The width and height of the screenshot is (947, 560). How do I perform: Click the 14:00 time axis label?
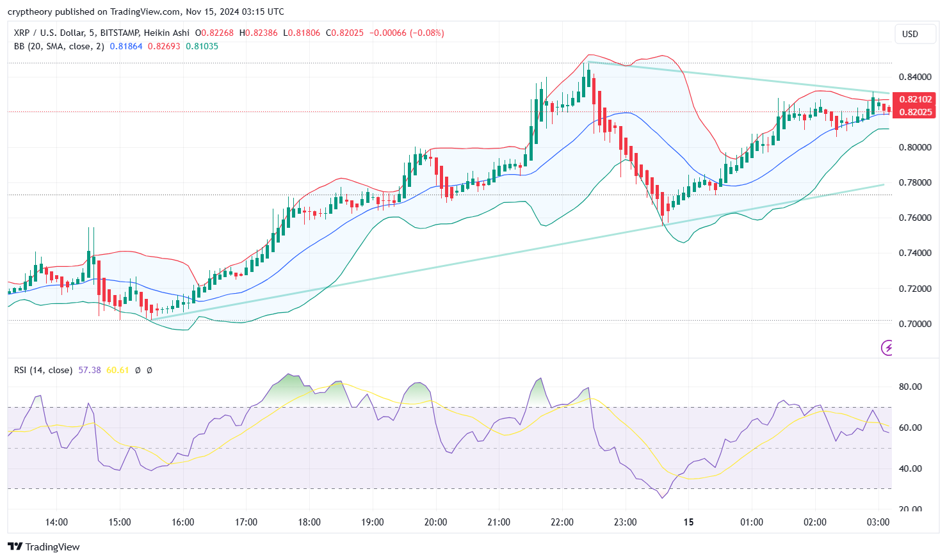56,522
